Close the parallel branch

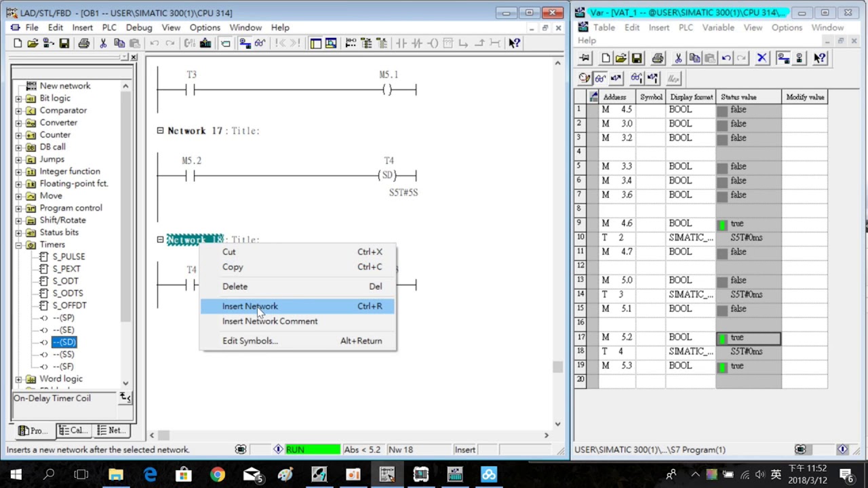(479, 43)
